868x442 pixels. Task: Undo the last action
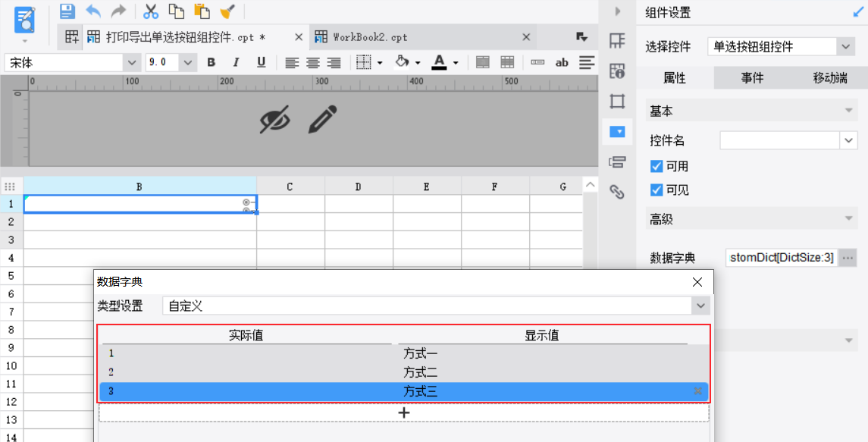click(93, 11)
